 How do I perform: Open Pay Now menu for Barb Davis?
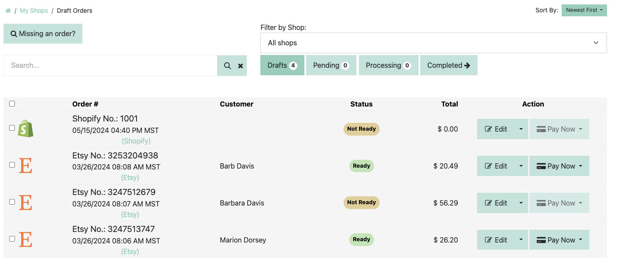559,166
